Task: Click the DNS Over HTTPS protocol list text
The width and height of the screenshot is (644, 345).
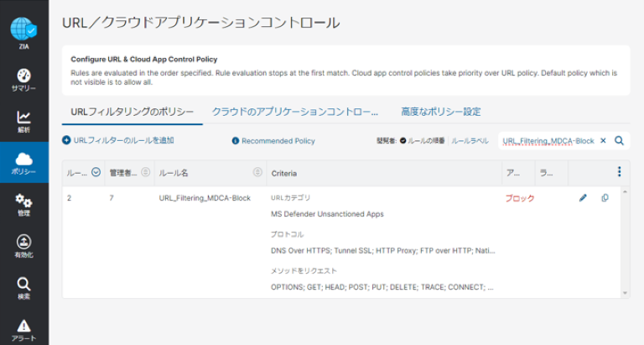Action: coord(382,250)
